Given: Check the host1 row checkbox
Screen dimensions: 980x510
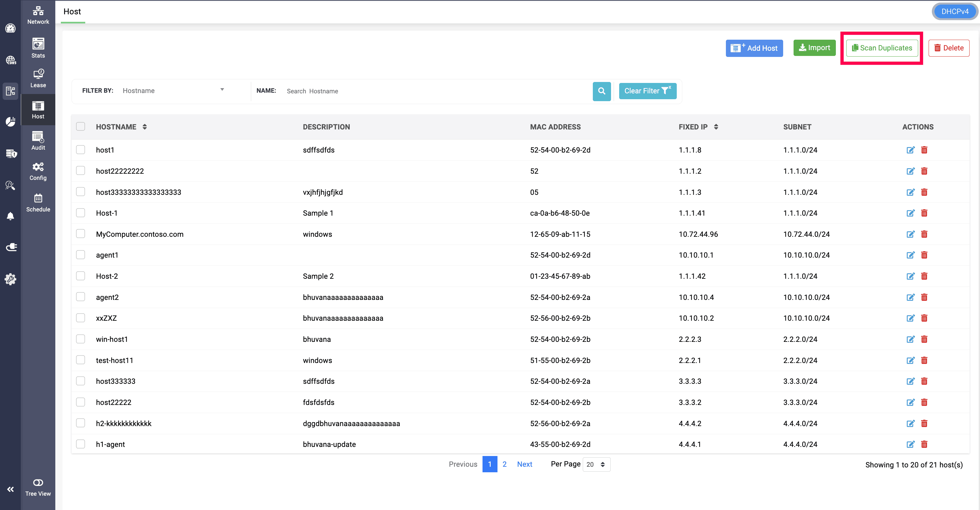Looking at the screenshot, I should pyautogui.click(x=80, y=150).
